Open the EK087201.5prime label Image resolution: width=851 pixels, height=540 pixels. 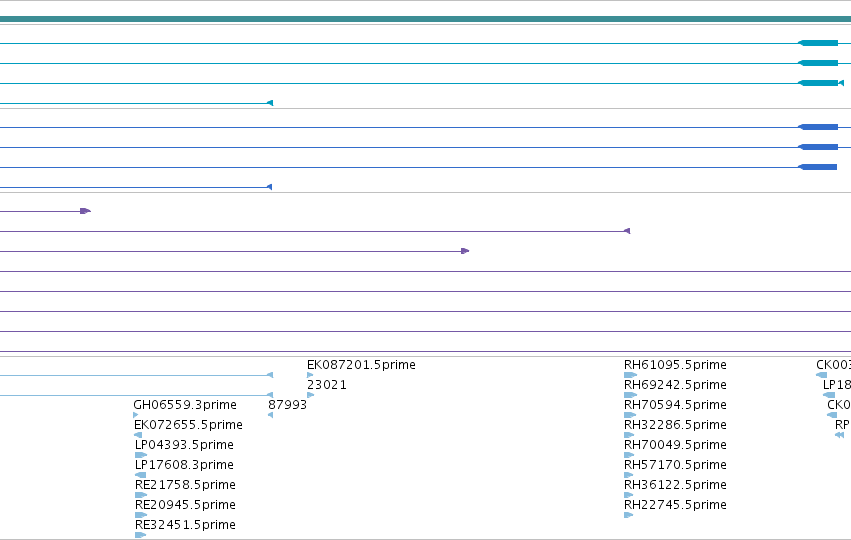[361, 365]
